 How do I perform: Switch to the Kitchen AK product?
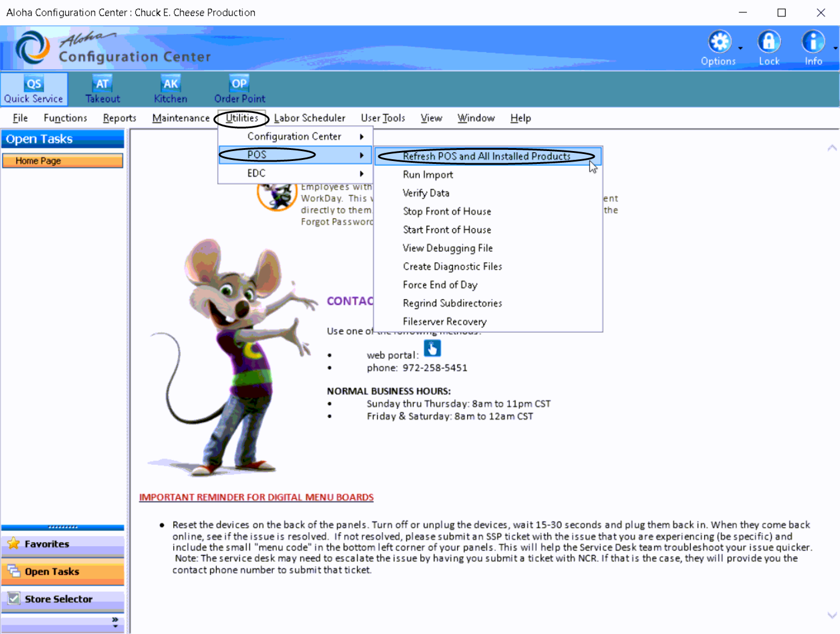tap(170, 89)
